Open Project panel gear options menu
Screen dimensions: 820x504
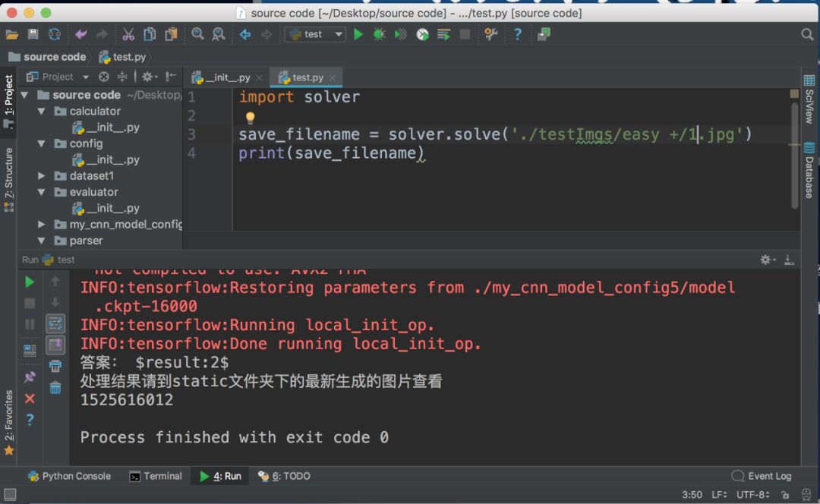pyautogui.click(x=149, y=77)
